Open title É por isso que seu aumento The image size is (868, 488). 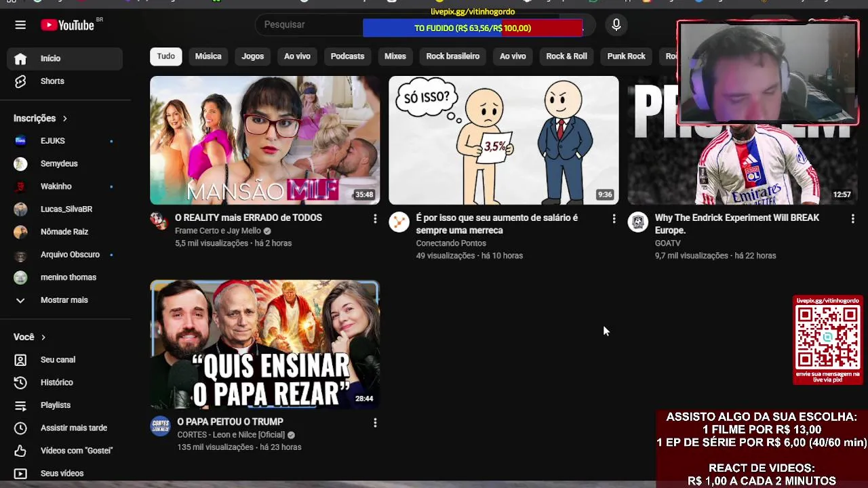(x=497, y=224)
